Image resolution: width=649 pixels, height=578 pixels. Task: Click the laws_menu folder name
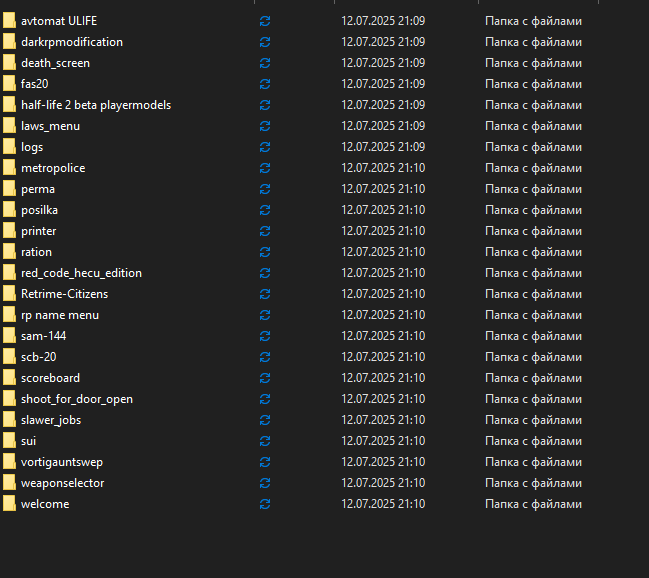(x=50, y=126)
